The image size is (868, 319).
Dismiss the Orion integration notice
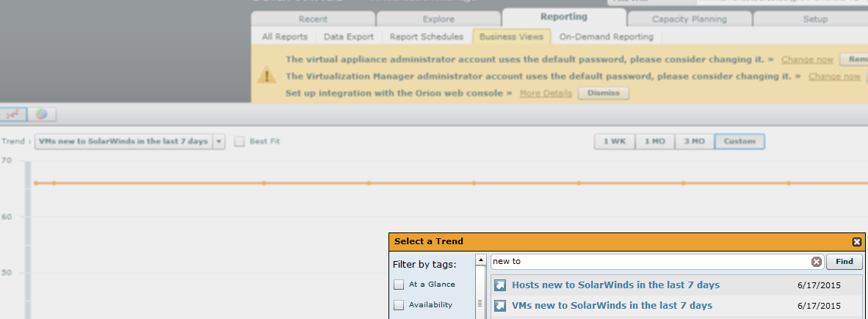pos(604,93)
